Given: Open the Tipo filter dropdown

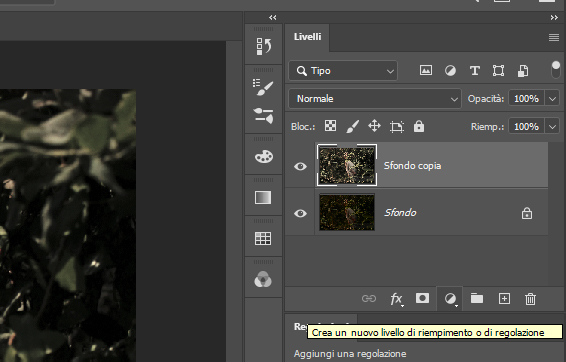Looking at the screenshot, I should click(x=343, y=70).
